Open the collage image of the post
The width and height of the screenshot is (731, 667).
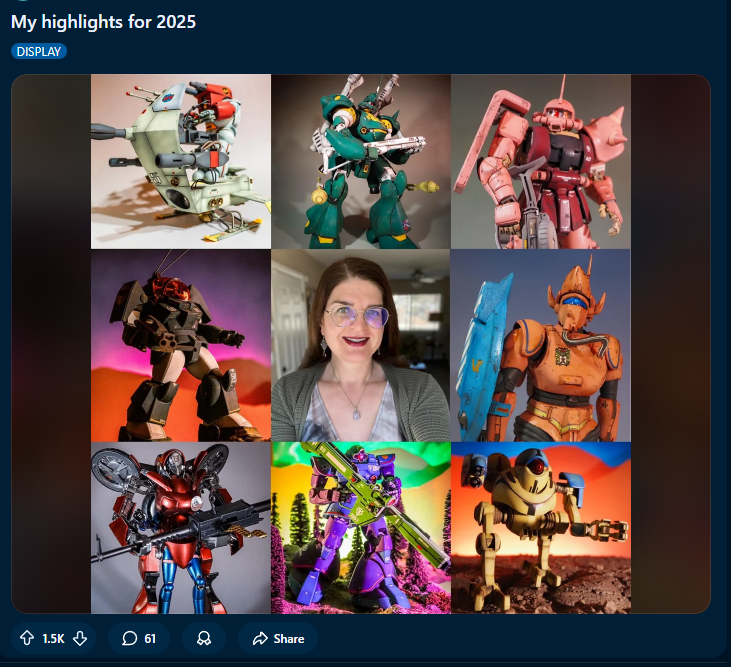pos(361,344)
